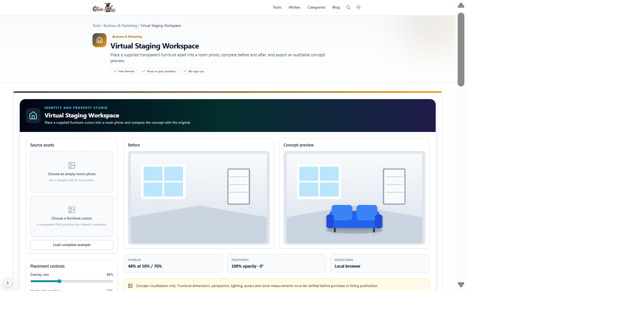Click the Load complete example button
Screen dimensions: 644x328
tap(72, 245)
